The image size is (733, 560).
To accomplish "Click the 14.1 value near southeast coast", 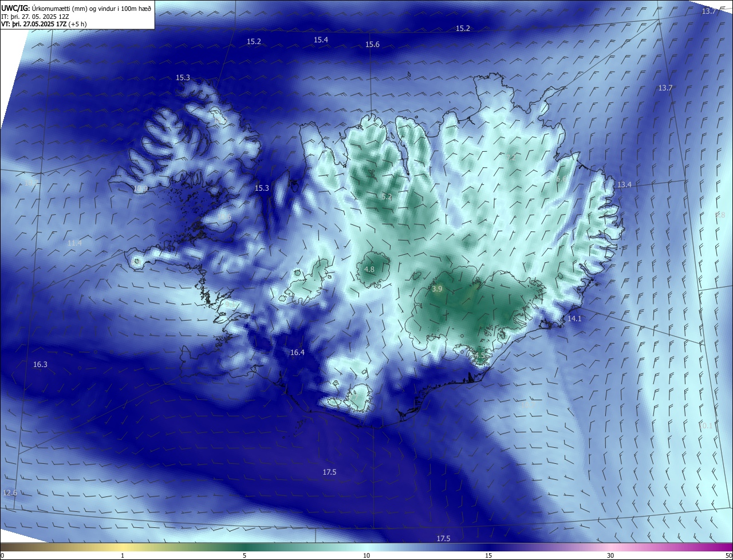I will pyautogui.click(x=574, y=318).
